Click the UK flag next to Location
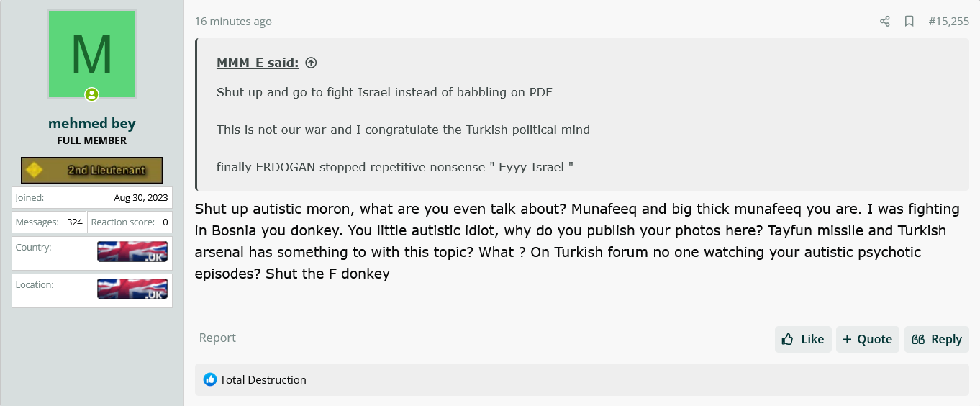Viewport: 980px width, 406px height. [x=132, y=289]
